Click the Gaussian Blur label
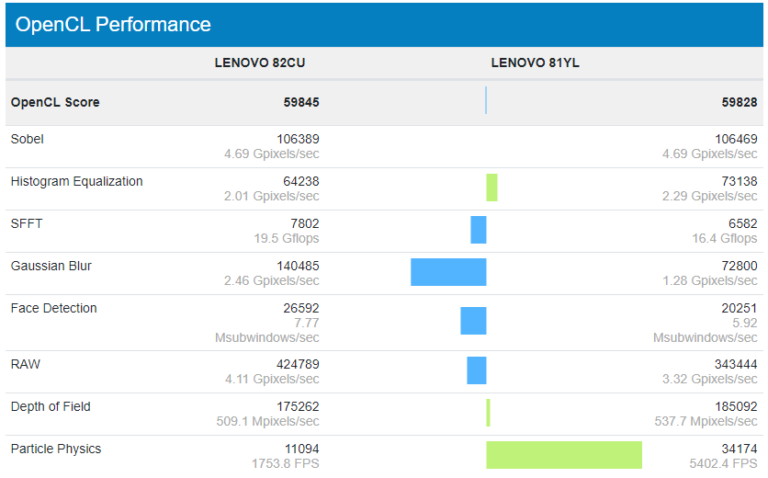The height and width of the screenshot is (478, 768). click(x=51, y=266)
